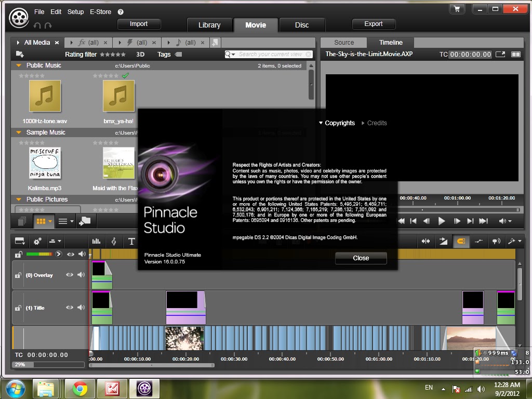Expand the player volume dropdown arrow
The height and width of the screenshot is (399, 532).
click(511, 221)
